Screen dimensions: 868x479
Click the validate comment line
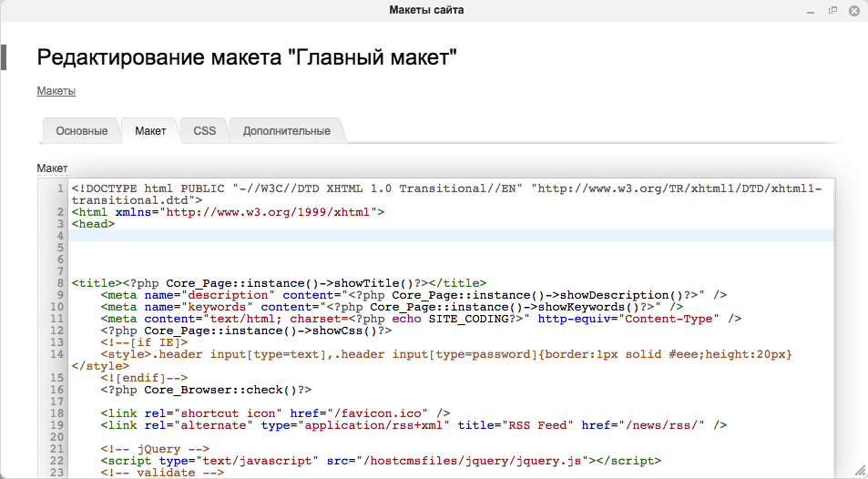click(x=163, y=473)
